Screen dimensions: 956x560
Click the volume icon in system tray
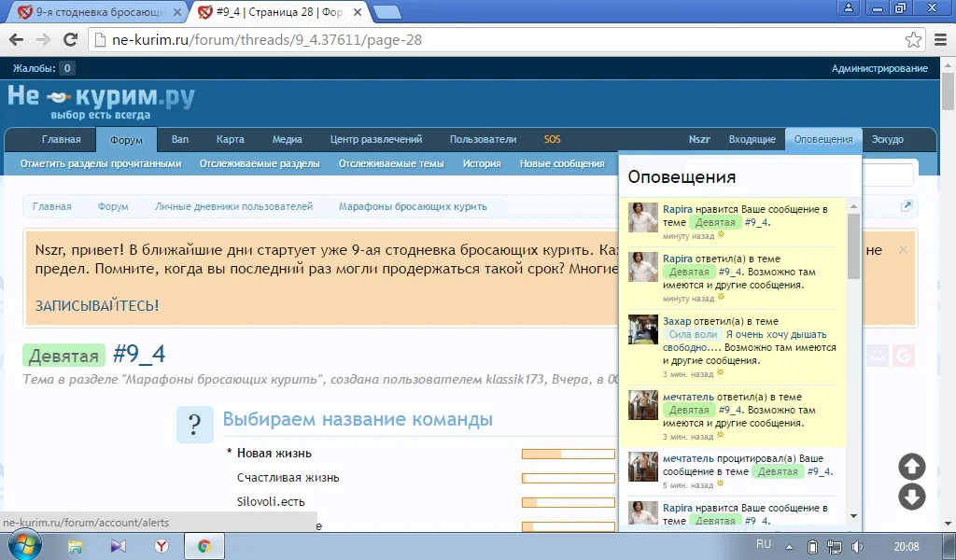pos(857,546)
